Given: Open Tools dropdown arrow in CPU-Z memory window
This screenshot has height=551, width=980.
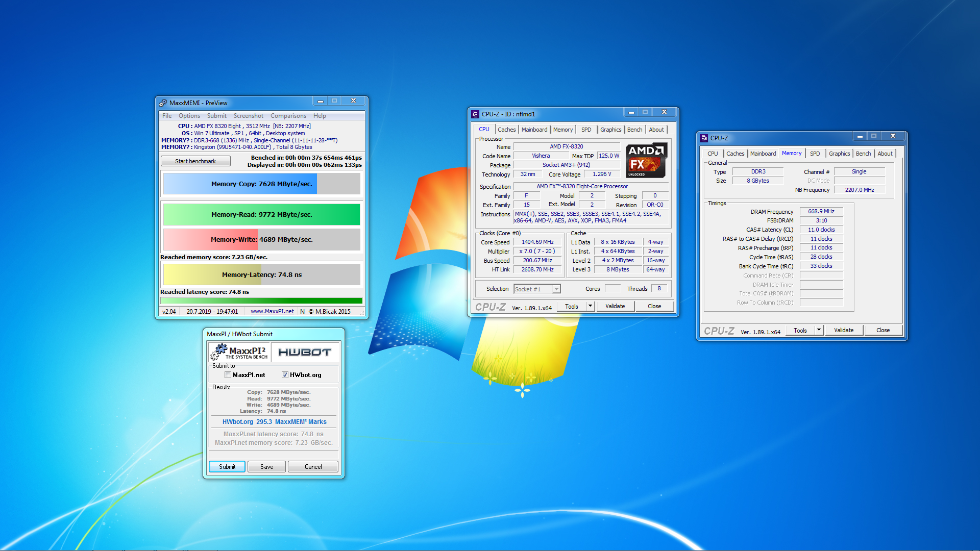Looking at the screenshot, I should tap(819, 330).
